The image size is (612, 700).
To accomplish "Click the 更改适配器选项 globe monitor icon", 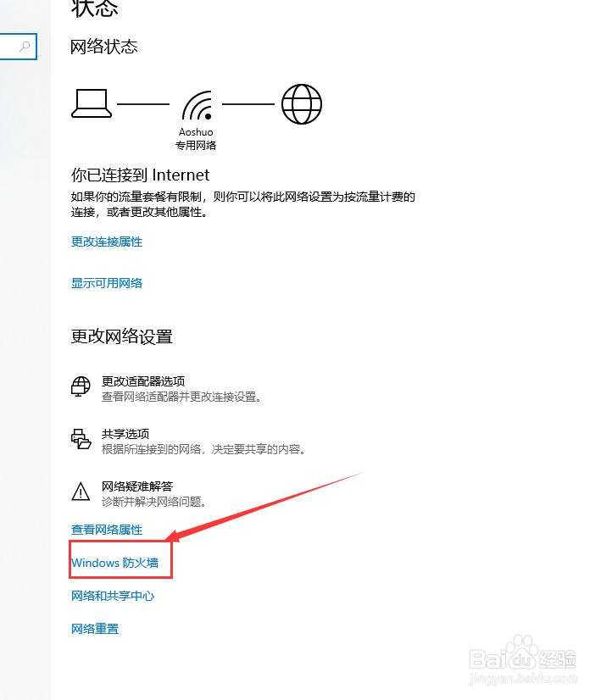I will (x=81, y=386).
